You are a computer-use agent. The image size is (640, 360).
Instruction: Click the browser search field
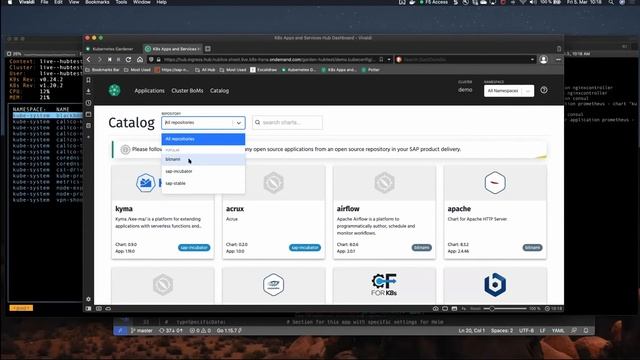click(465, 60)
